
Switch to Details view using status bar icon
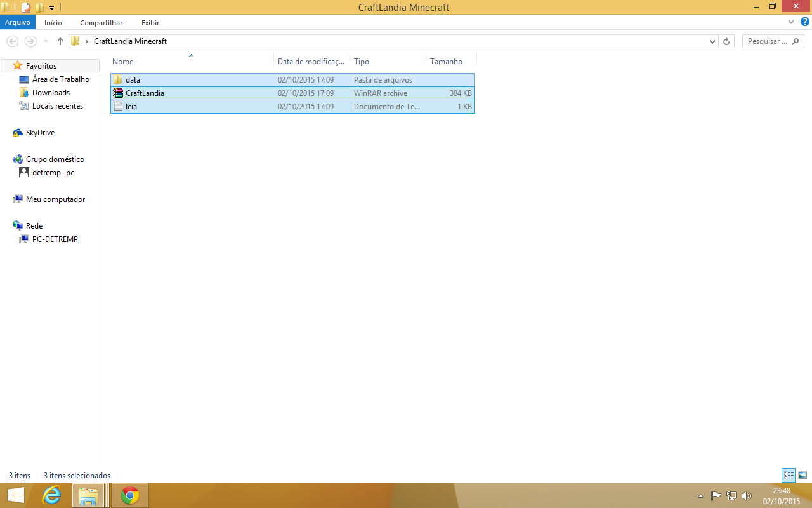click(x=789, y=475)
